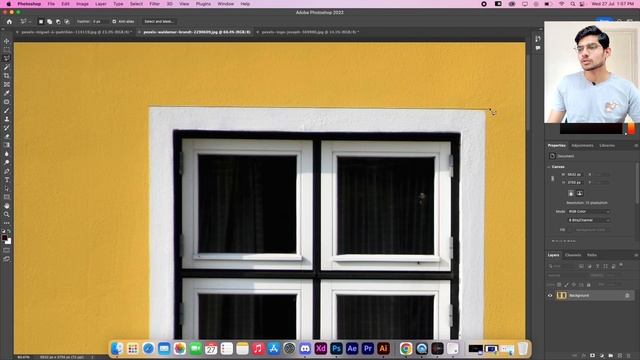Open the Image menu
Screen dimensions: 640x360
(82, 4)
